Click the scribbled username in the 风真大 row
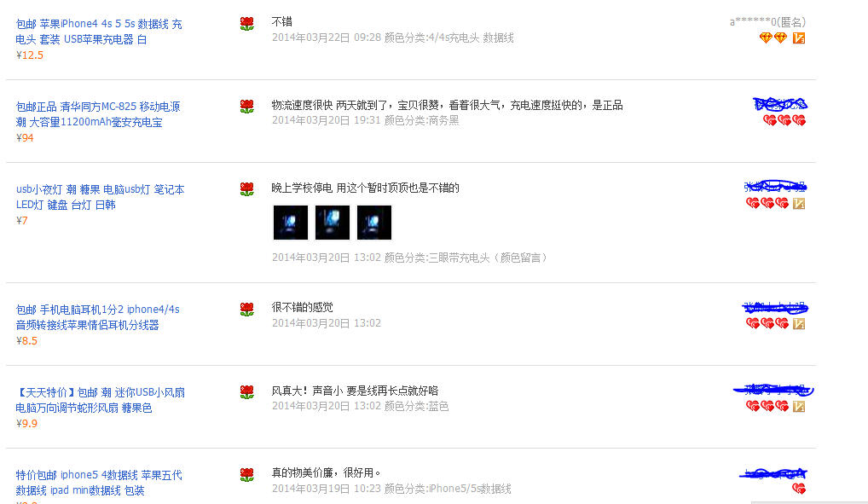This screenshot has height=504, width=868. 773,390
